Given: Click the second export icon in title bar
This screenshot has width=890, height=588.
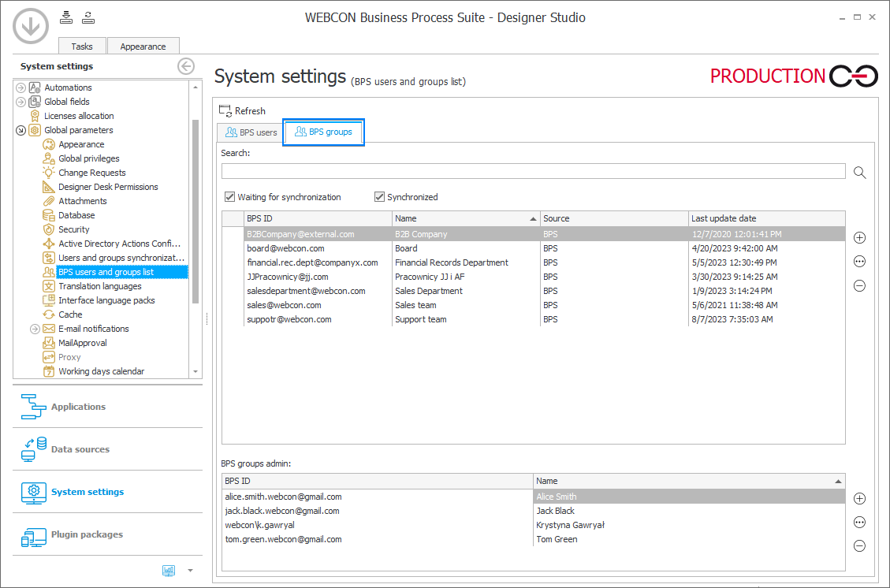Looking at the screenshot, I should (x=88, y=17).
